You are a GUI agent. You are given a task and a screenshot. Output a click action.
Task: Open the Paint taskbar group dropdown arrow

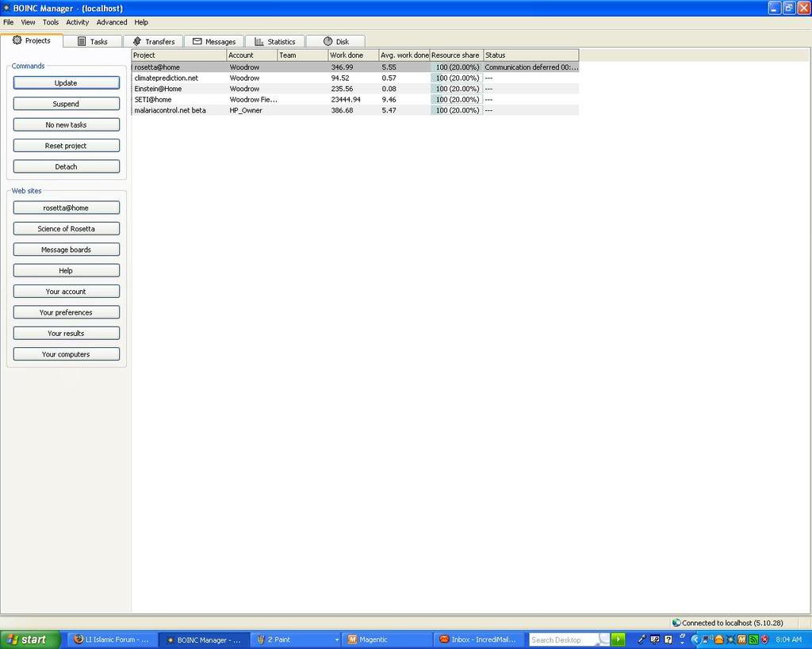(336, 639)
